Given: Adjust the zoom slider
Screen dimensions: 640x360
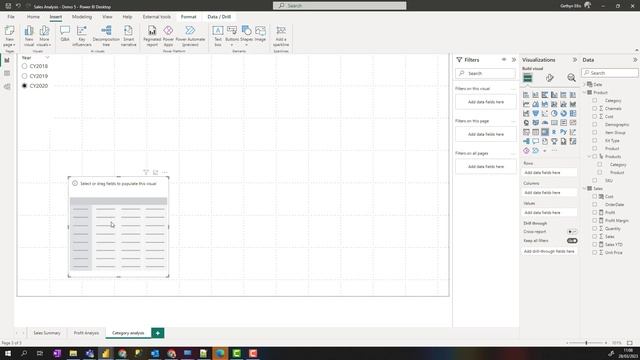Looking at the screenshot, I should tap(586, 343).
